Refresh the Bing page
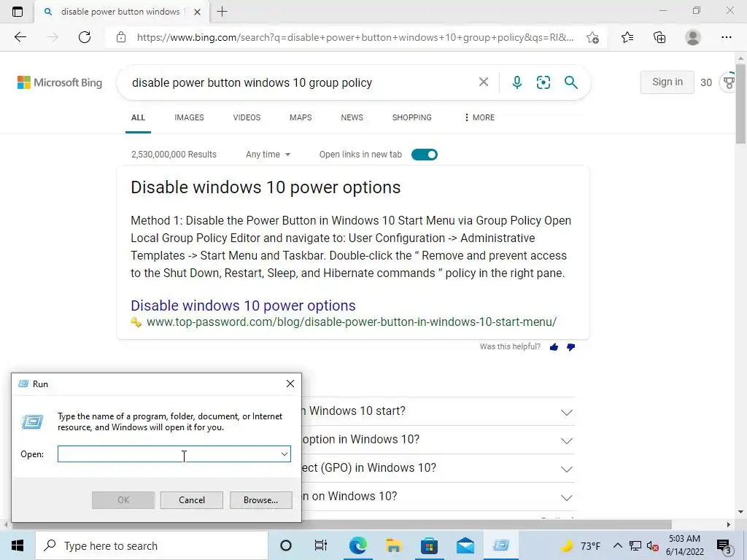This screenshot has height=560, width=747. click(x=85, y=37)
